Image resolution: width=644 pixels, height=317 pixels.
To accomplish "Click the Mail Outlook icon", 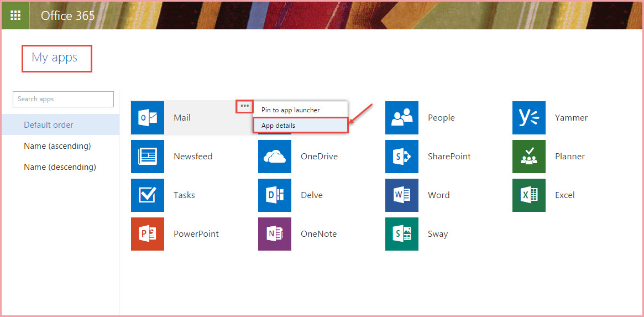I will [148, 118].
